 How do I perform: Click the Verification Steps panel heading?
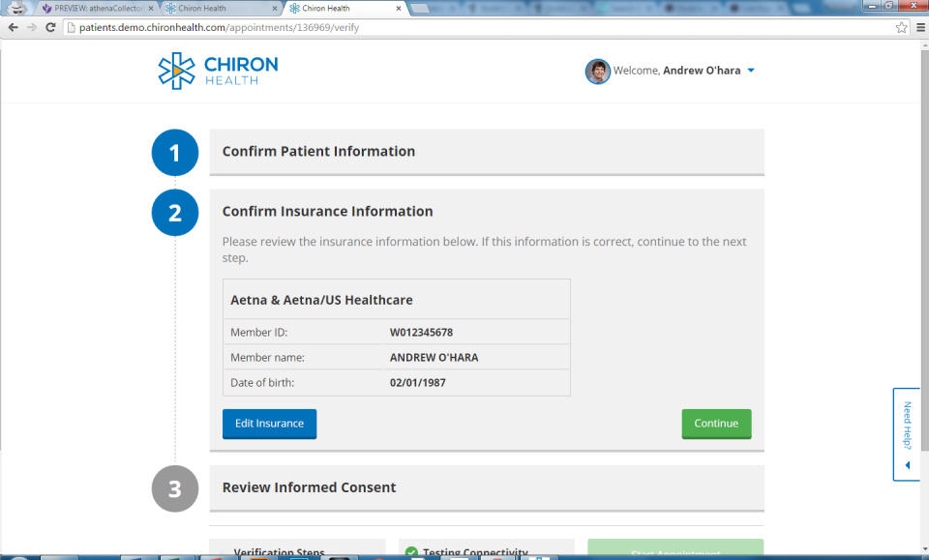(279, 553)
